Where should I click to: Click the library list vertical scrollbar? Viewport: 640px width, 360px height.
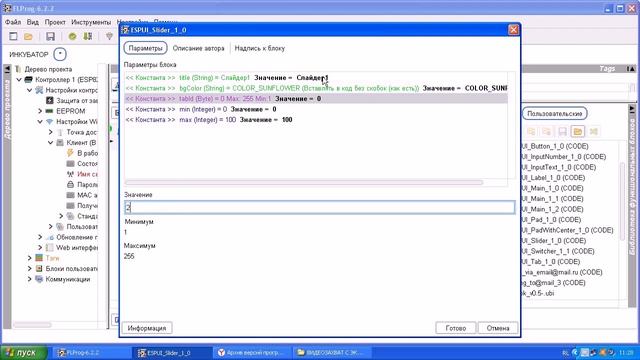click(622, 202)
